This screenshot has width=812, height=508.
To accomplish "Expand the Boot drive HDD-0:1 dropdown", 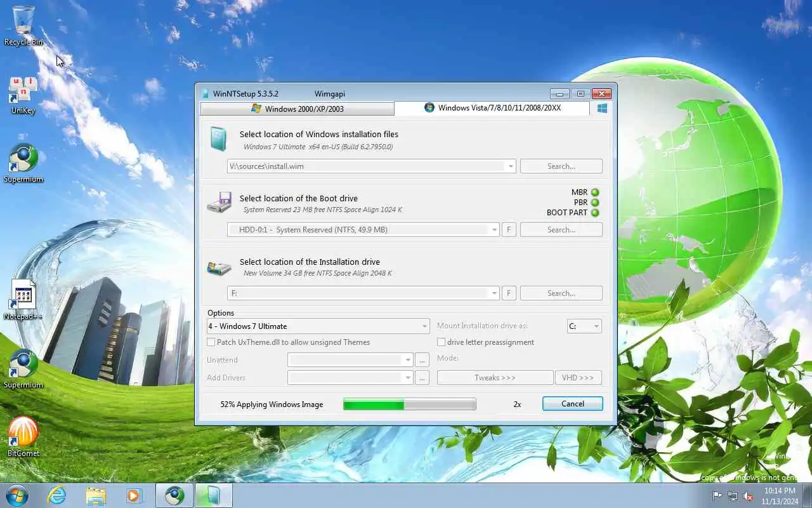I will (494, 230).
